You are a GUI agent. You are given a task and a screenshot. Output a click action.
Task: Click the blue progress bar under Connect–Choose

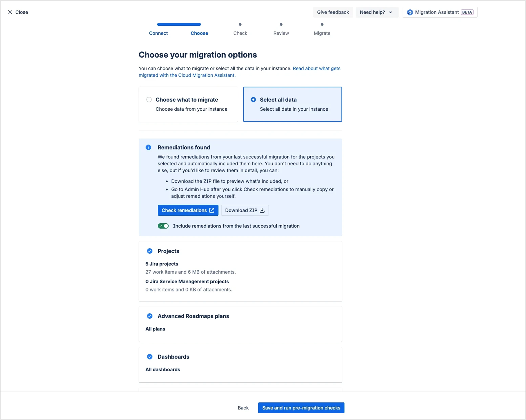[179, 24]
